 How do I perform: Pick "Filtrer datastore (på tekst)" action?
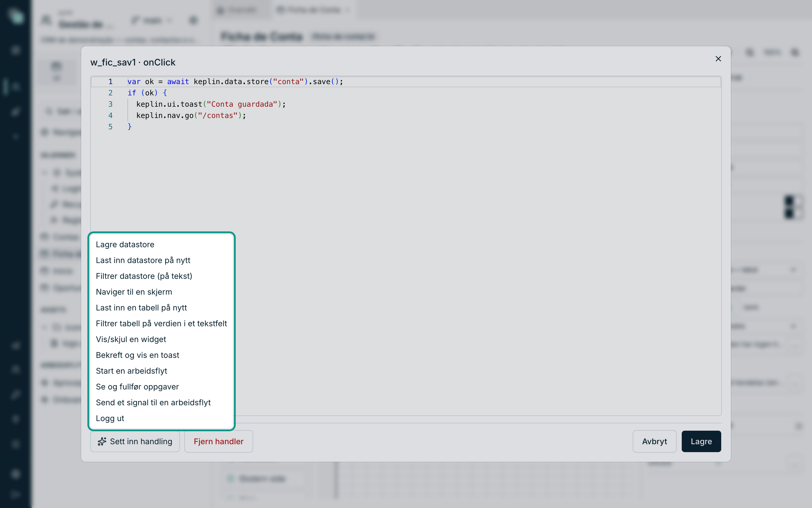[161, 276]
